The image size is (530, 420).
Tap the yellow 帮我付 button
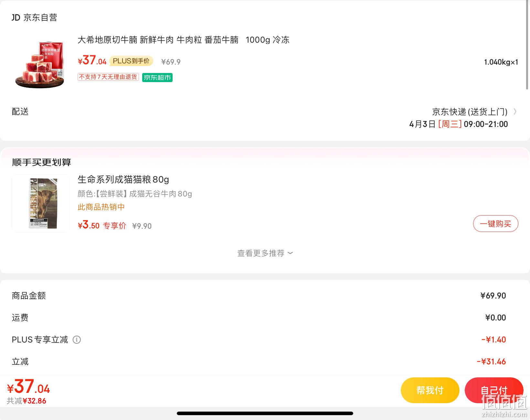pyautogui.click(x=430, y=390)
